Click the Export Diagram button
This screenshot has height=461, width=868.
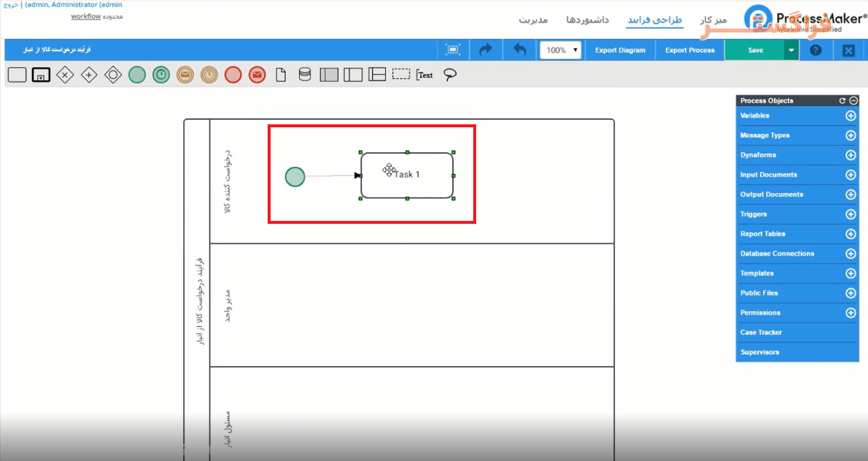[620, 50]
